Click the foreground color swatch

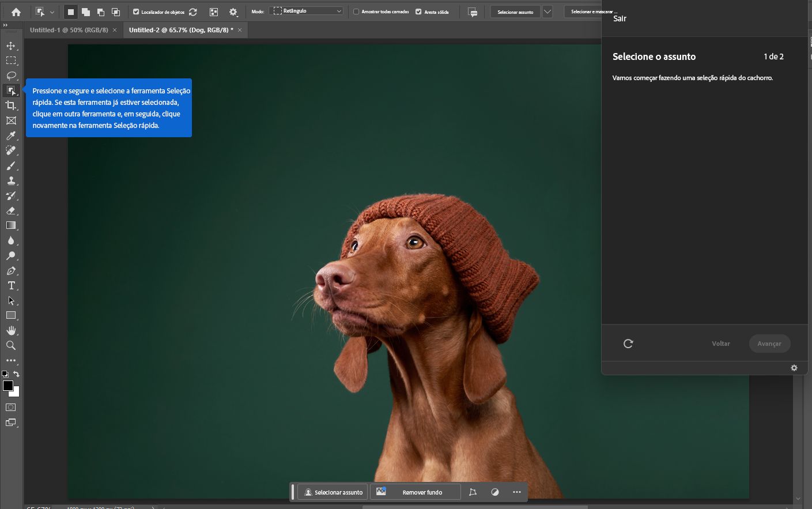(x=7, y=386)
